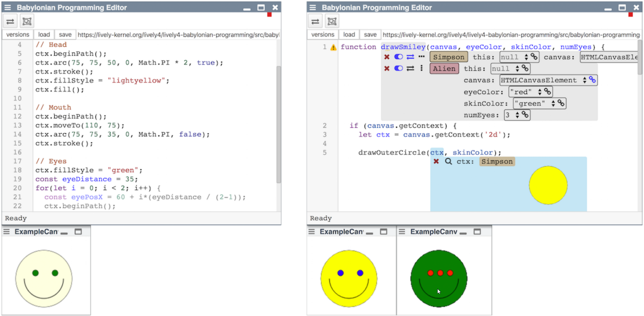This screenshot has width=644, height=316.
Task: Toggle the Alien example switch
Action: click(398, 69)
